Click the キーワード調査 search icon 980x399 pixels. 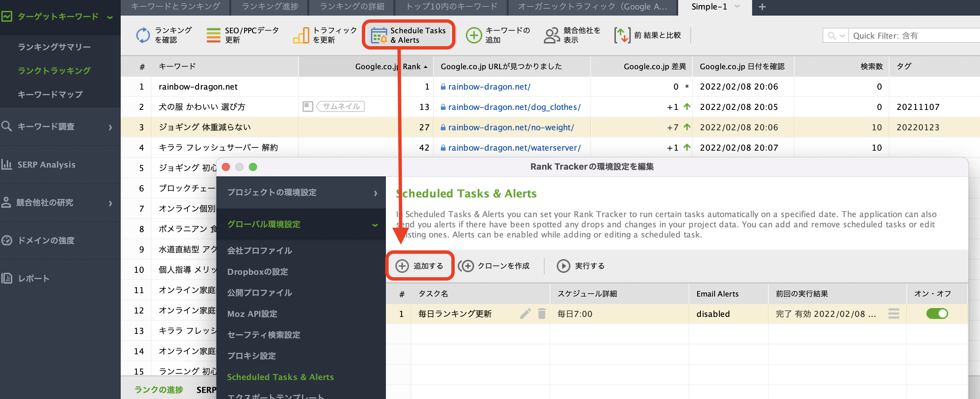pyautogui.click(x=6, y=127)
